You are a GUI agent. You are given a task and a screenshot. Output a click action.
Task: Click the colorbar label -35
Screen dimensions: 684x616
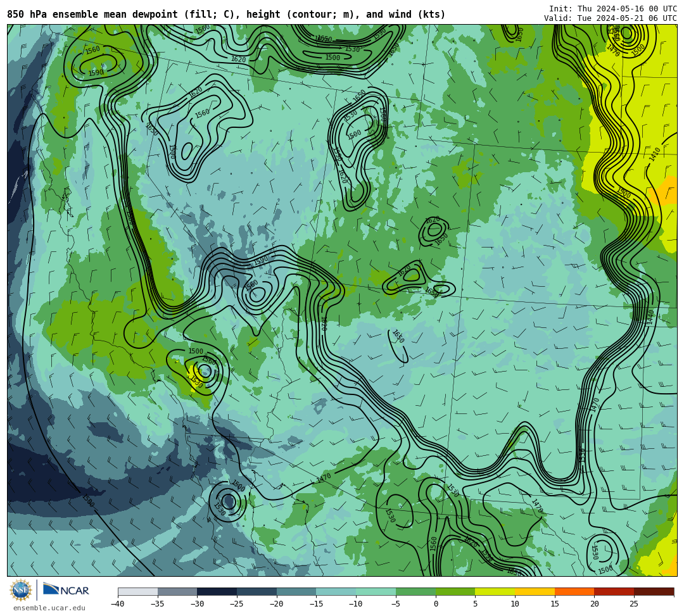(x=158, y=604)
